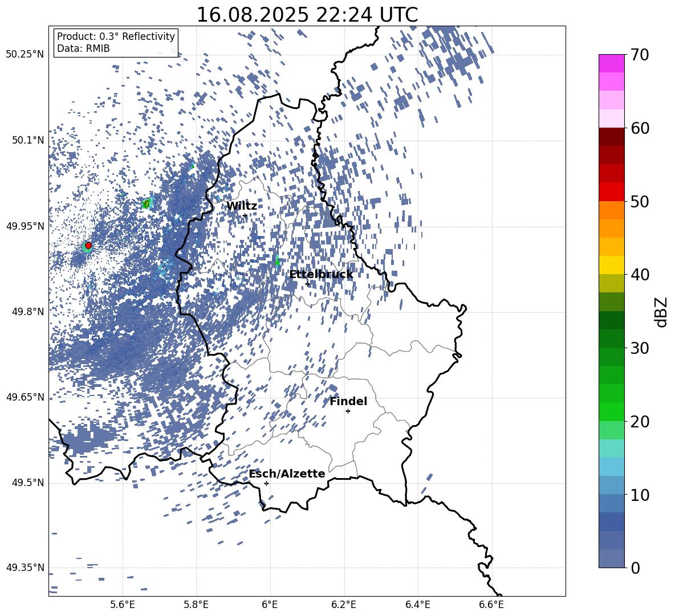
Task: Click the 49.8°N latitude label
Action: pyautogui.click(x=29, y=312)
